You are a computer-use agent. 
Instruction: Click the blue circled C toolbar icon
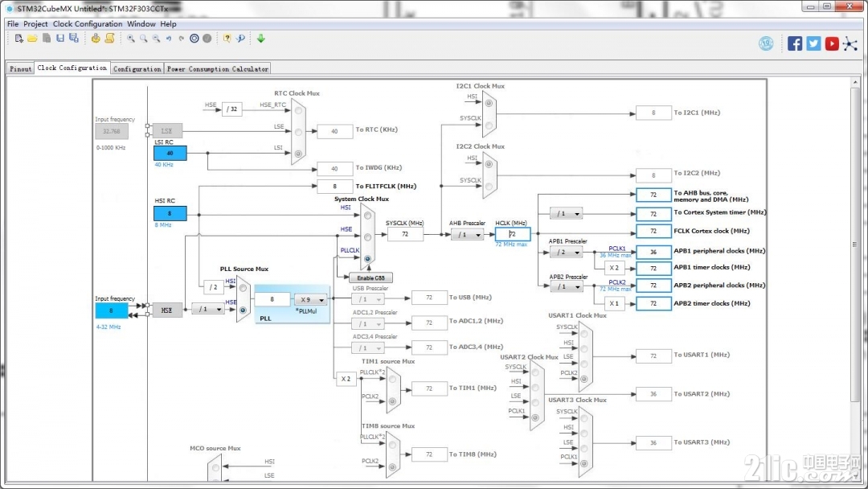[194, 39]
